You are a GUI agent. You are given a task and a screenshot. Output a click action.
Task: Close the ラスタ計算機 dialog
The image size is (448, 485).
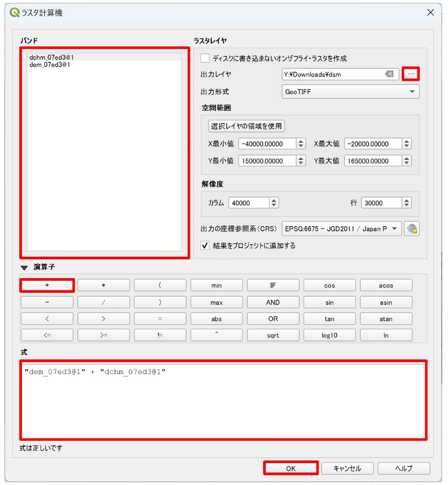pyautogui.click(x=430, y=12)
